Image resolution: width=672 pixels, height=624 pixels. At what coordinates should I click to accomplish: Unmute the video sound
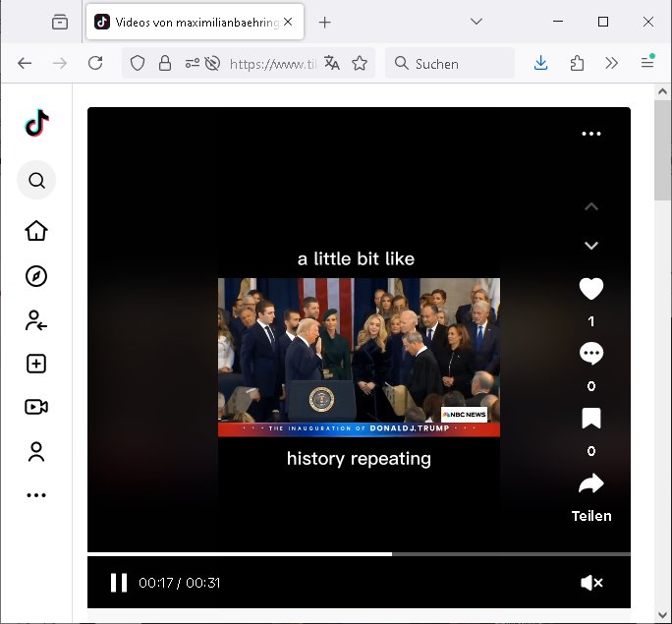coord(591,583)
